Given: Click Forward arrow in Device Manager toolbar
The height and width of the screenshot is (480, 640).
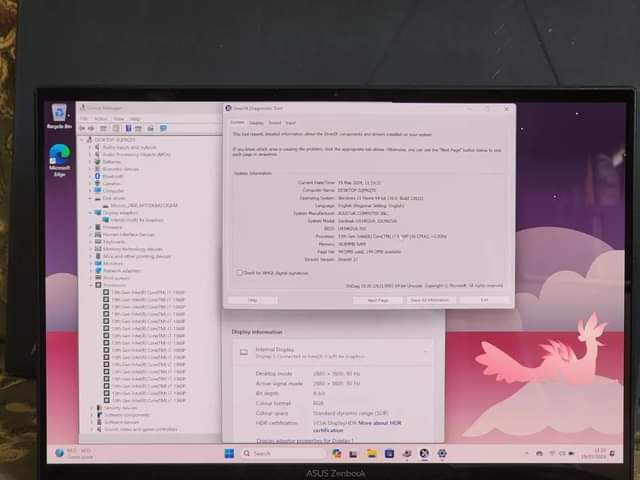Looking at the screenshot, I should click(91, 129).
